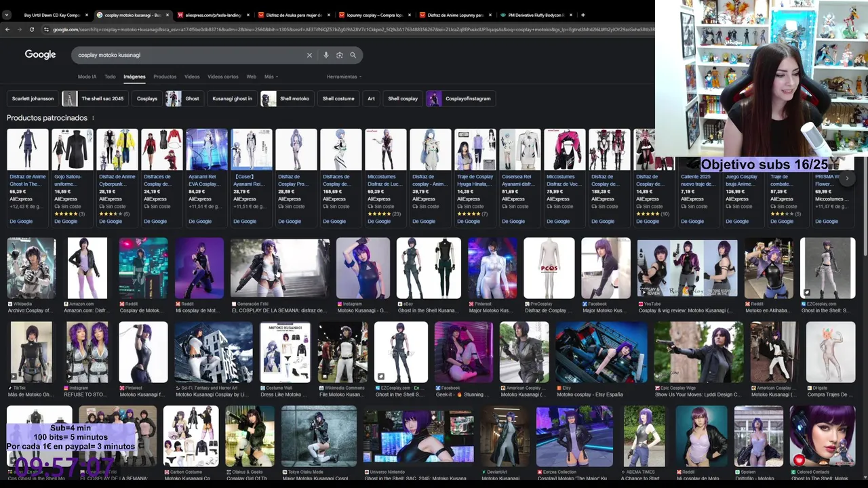Click the 'Art' filter chip
Image resolution: width=868 pixels, height=488 pixels.
point(371,98)
